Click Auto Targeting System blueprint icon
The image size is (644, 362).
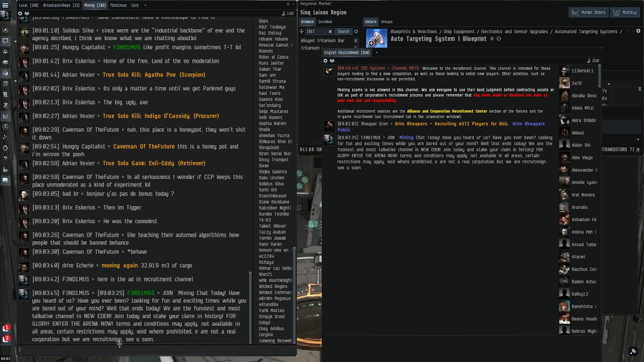point(376,39)
